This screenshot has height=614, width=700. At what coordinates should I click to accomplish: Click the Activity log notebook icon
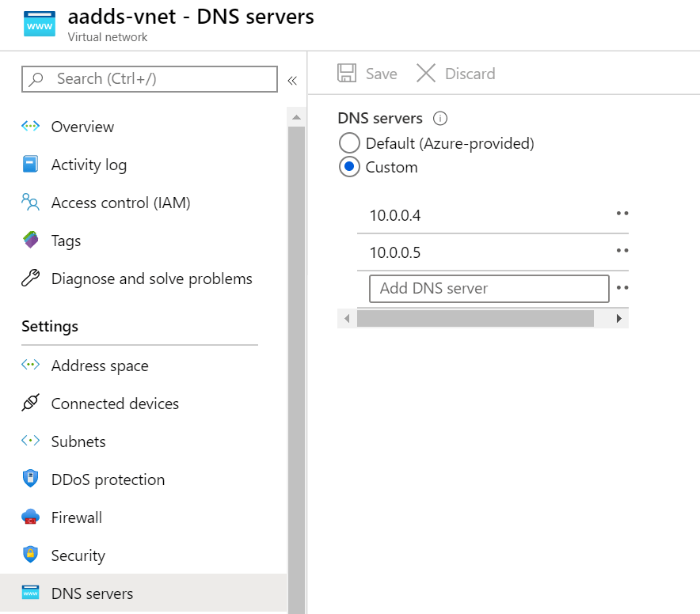(30, 165)
